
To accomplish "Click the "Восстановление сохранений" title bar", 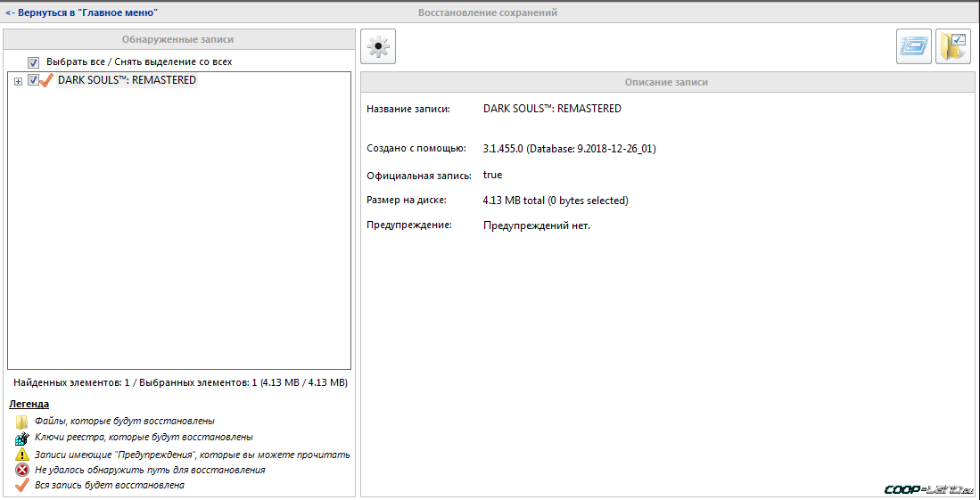I will (488, 13).
